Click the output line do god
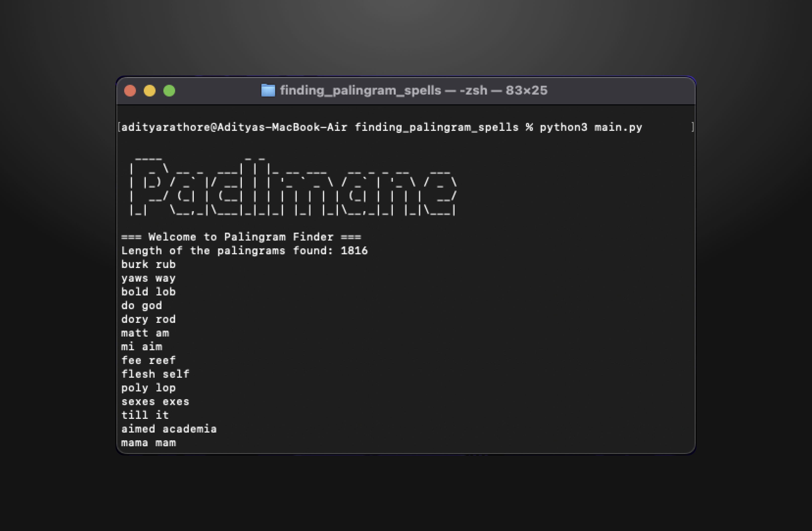This screenshot has height=531, width=812. 142,306
